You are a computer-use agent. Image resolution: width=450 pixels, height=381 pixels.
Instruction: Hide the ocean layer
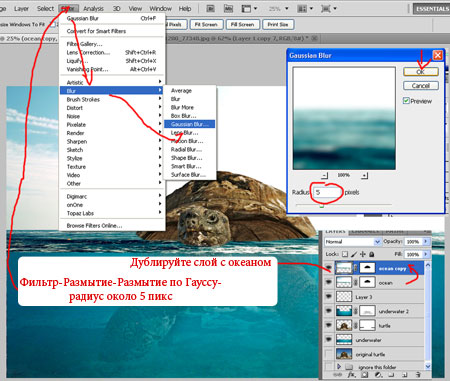coord(329,282)
